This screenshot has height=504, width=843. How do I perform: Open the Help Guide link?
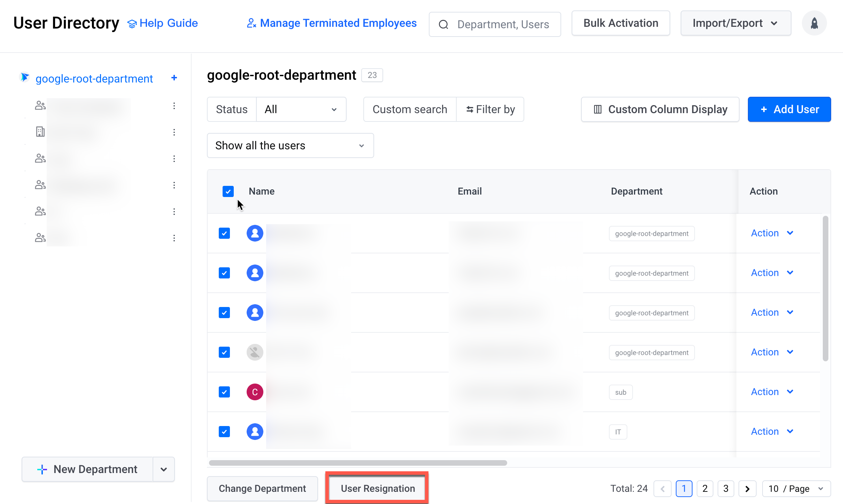[x=163, y=23]
